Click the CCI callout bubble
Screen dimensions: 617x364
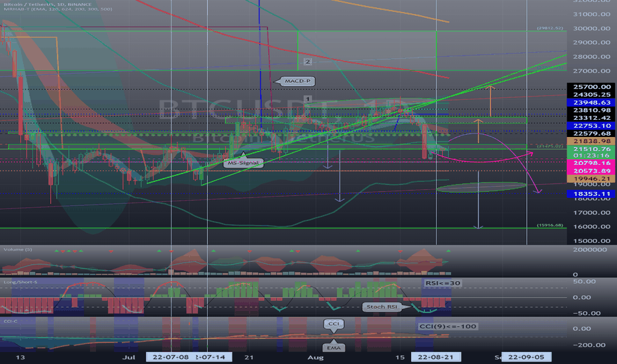[333, 324]
